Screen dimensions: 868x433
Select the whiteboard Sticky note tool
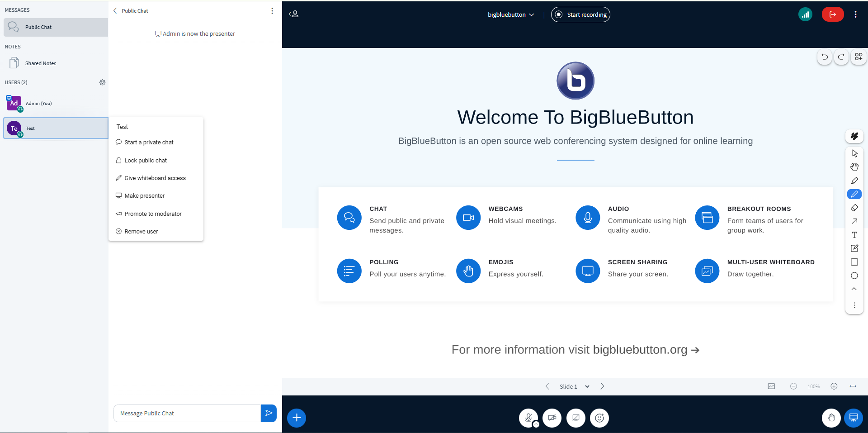[854, 248]
